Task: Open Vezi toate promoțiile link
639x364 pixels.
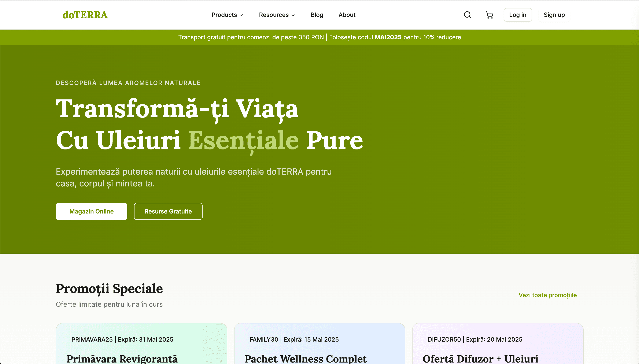Action: 547,295
